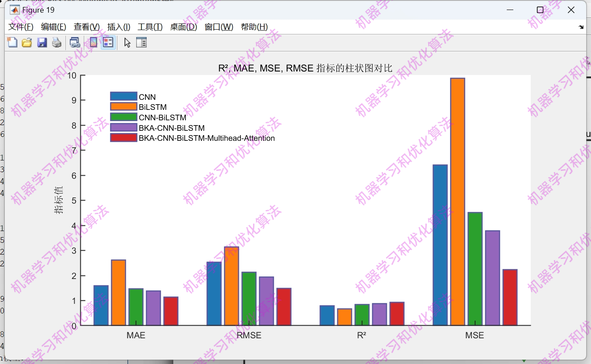The height and width of the screenshot is (364, 591).
Task: Select the green CNN-BiLSTM bar in MSE group
Action: pyautogui.click(x=475, y=269)
